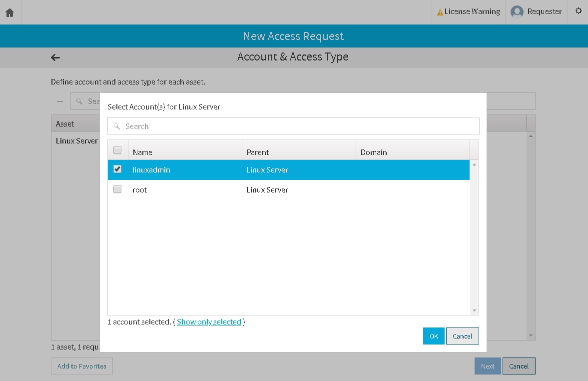The height and width of the screenshot is (381, 588).
Task: Focus the account Search field
Action: [x=300, y=126]
